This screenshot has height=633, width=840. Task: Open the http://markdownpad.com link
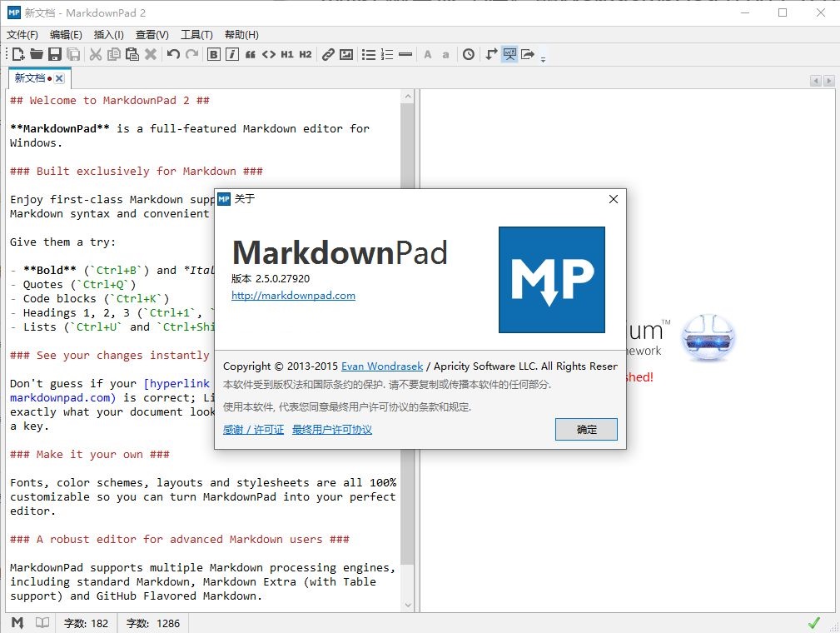(x=293, y=296)
